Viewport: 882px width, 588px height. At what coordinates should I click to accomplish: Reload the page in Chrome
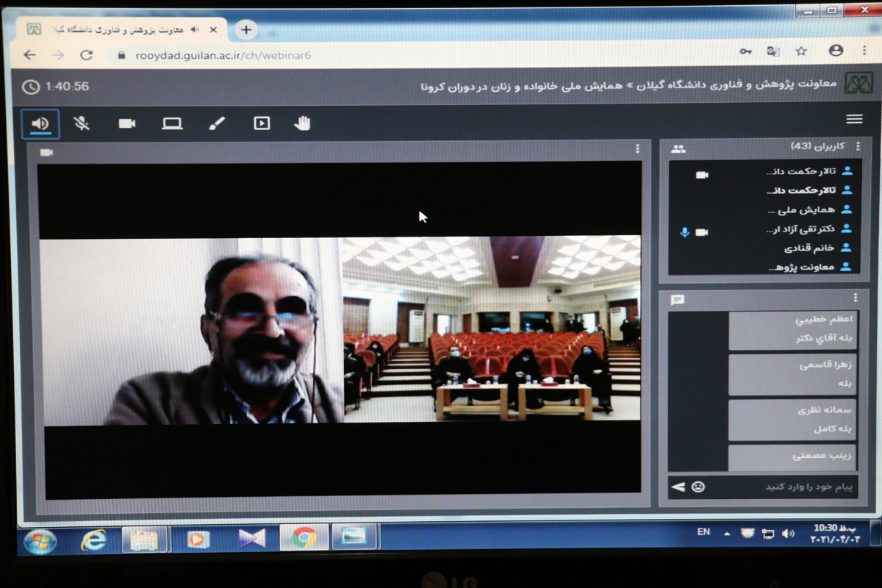[x=86, y=55]
